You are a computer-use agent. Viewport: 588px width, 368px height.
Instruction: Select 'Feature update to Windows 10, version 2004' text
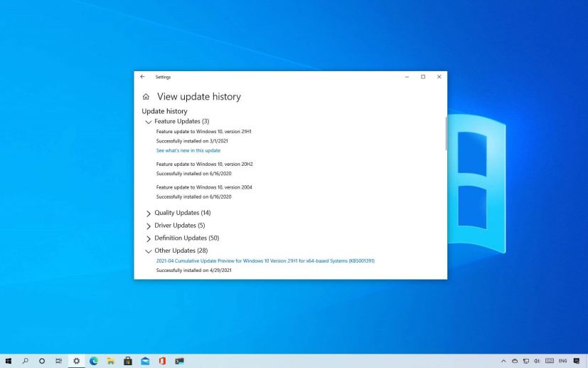[204, 187]
